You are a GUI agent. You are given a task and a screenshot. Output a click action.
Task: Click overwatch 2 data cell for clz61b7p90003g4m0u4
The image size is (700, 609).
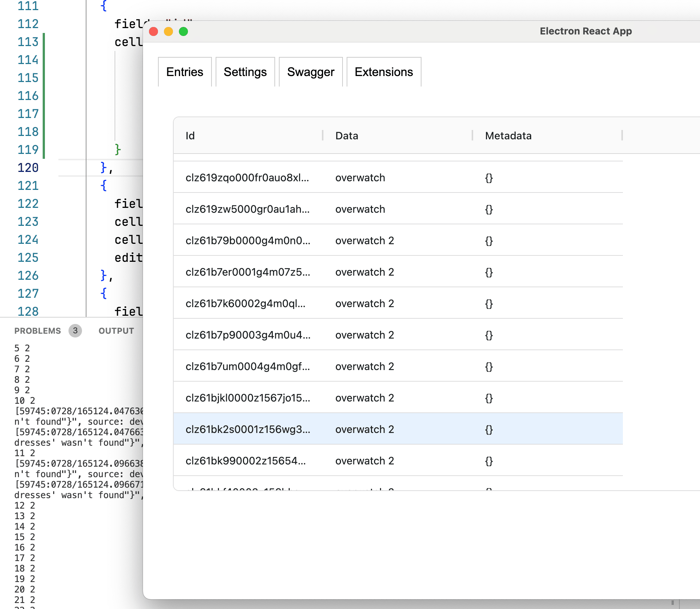coord(365,335)
